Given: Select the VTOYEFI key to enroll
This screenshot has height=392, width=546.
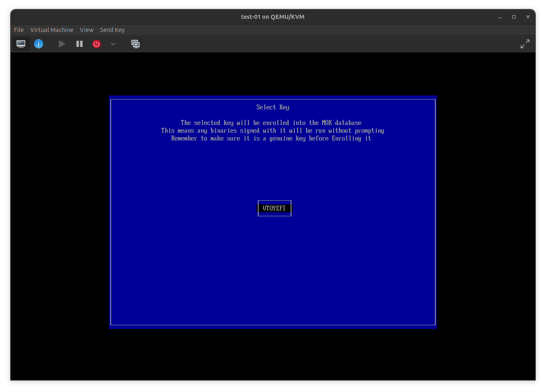Looking at the screenshot, I should pyautogui.click(x=274, y=208).
